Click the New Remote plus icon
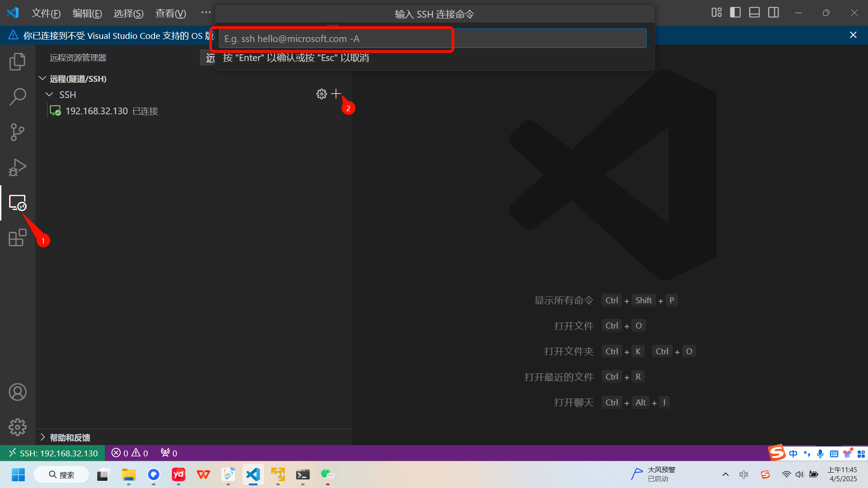The width and height of the screenshot is (868, 488). click(x=336, y=94)
